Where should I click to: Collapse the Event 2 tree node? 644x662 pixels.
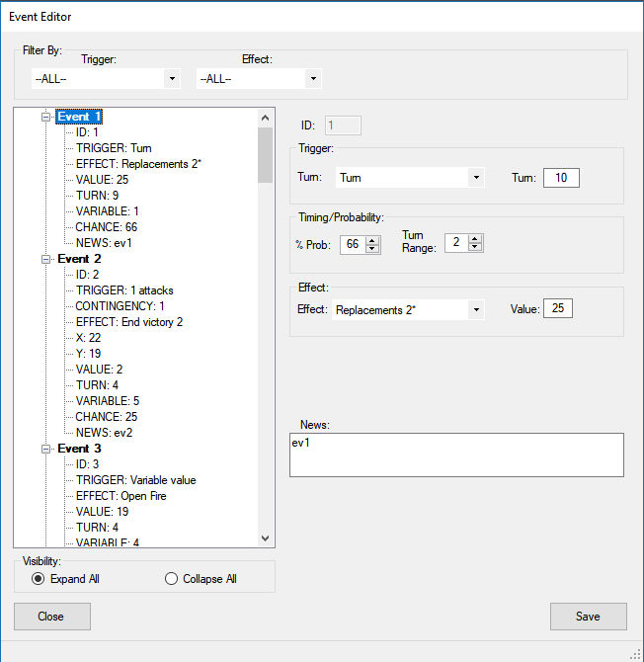(44, 259)
